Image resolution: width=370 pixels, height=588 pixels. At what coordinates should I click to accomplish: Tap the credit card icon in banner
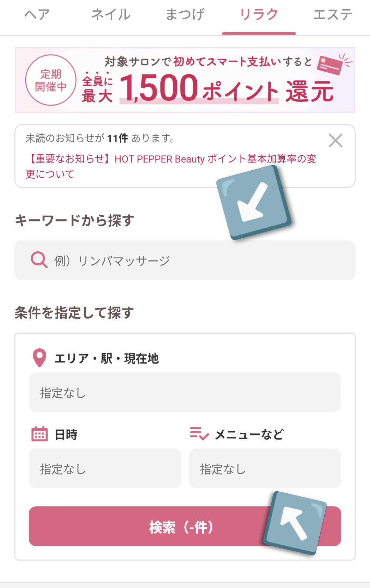coord(330,65)
